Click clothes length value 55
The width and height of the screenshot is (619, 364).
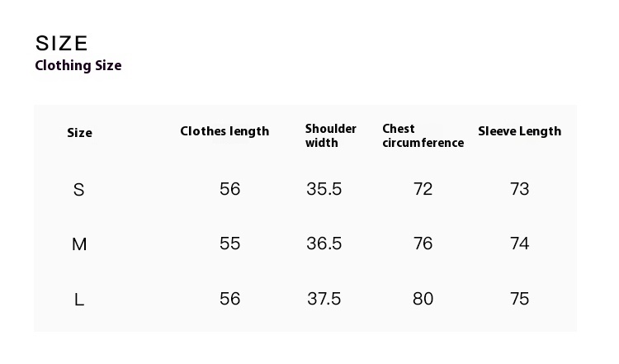coord(229,243)
